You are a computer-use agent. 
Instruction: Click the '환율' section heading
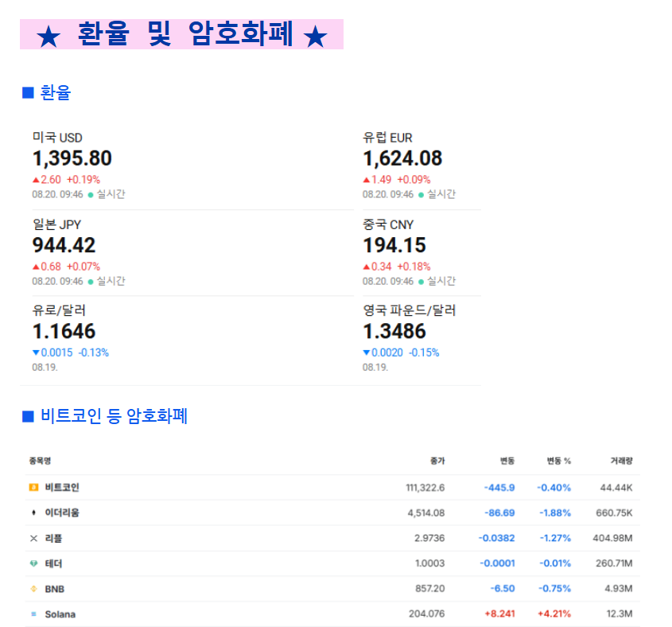point(56,92)
